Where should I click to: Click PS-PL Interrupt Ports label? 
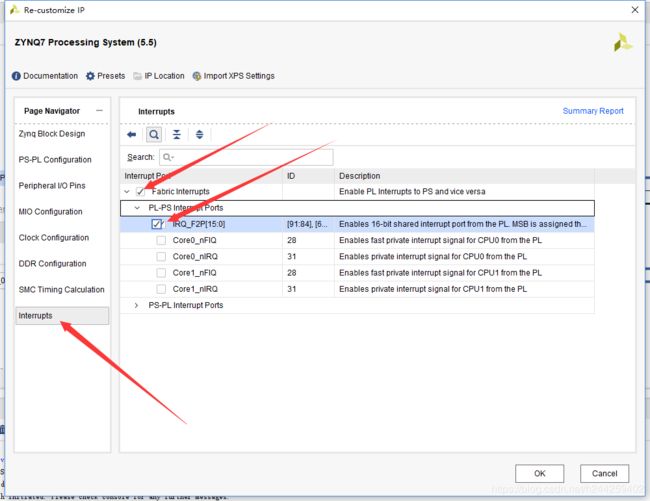(x=186, y=305)
